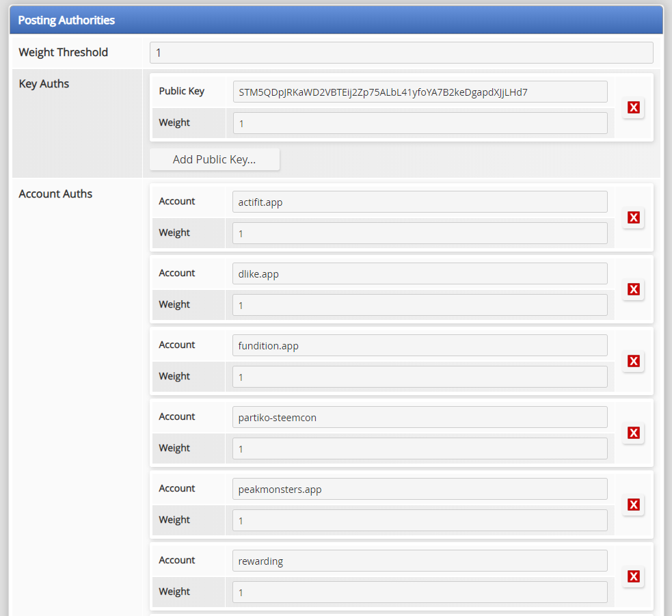Click the Weight Threshold label
The width and height of the screenshot is (672, 616).
pyautogui.click(x=64, y=52)
